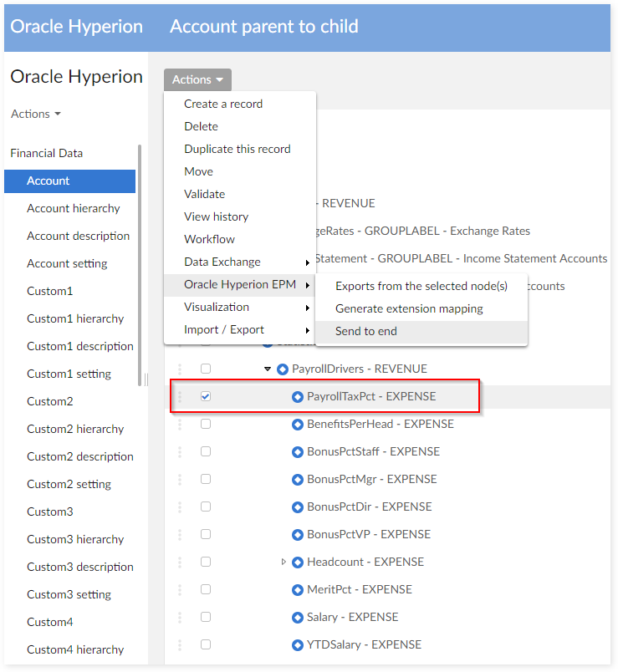Click the node icon beside BenefitsPerHead
This screenshot has height=672, width=618.
coord(297,424)
